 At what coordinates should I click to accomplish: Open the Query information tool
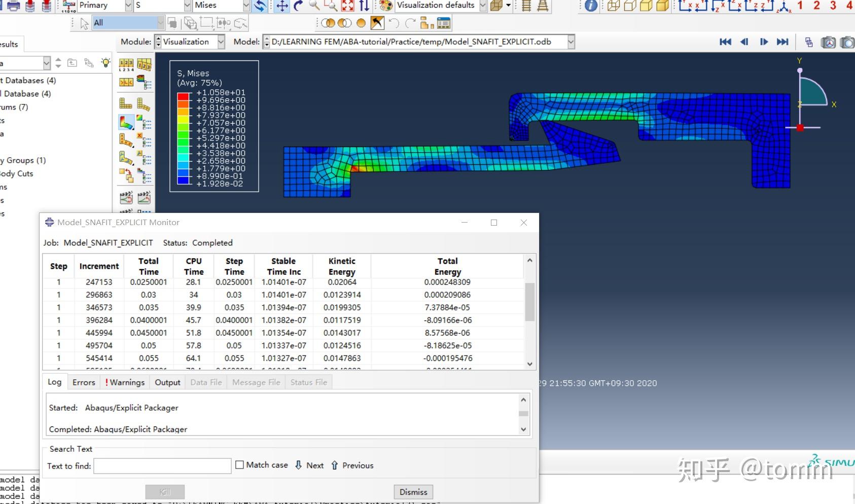coord(591,6)
